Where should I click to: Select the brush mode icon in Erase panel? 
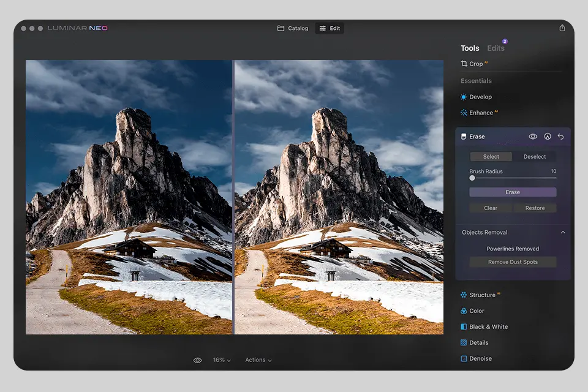pos(547,137)
